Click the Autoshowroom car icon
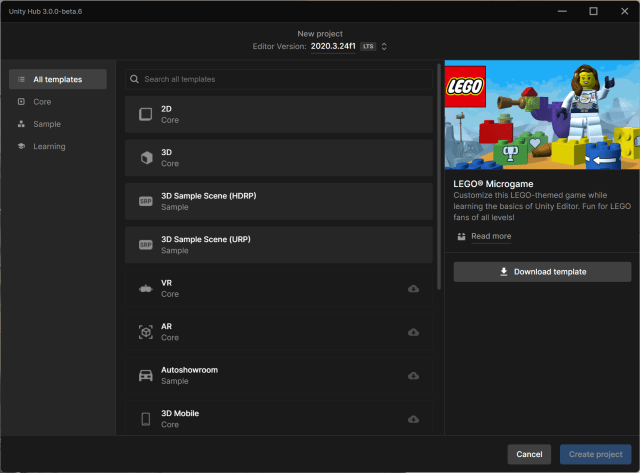This screenshot has height=473, width=640. coord(146,375)
